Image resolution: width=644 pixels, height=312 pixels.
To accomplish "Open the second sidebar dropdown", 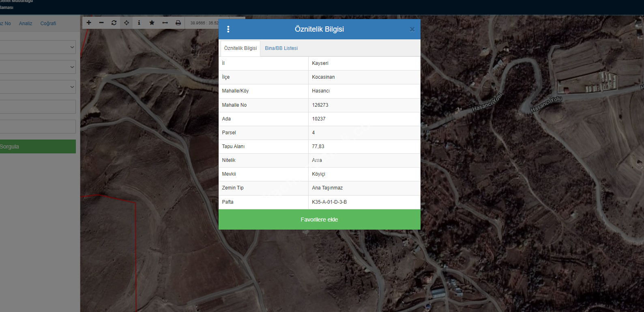I will [38, 67].
